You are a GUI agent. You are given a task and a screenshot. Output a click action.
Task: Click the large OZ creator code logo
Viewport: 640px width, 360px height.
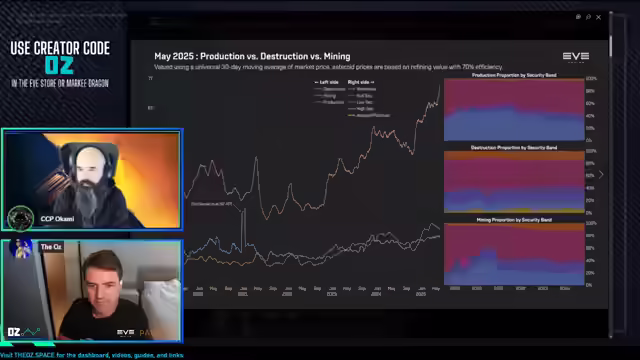tap(59, 66)
